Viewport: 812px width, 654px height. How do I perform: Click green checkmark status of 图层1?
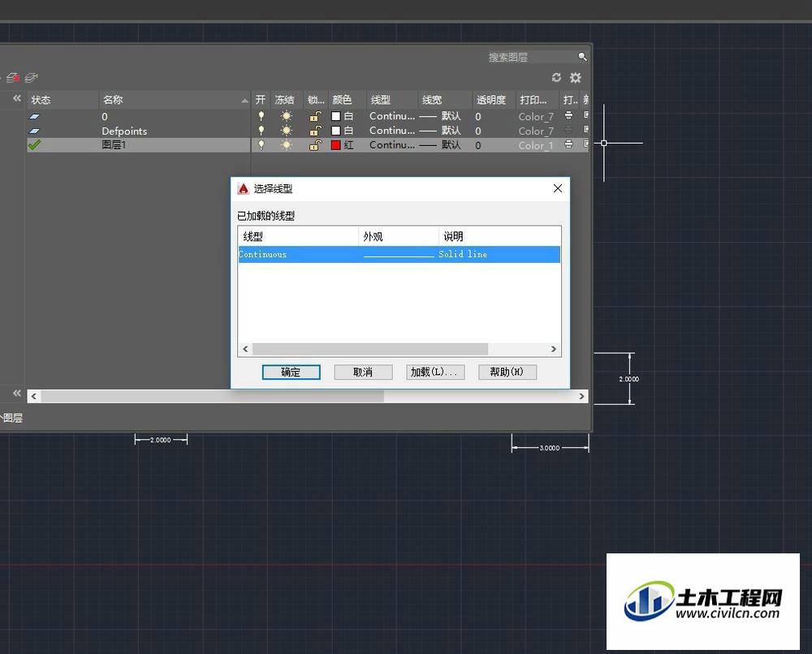pyautogui.click(x=34, y=145)
